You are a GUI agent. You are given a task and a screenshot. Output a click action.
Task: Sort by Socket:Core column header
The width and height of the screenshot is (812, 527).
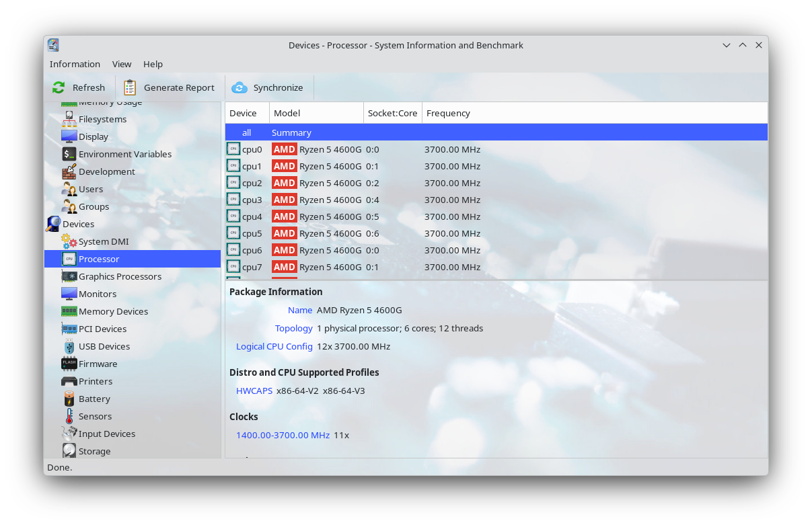393,113
